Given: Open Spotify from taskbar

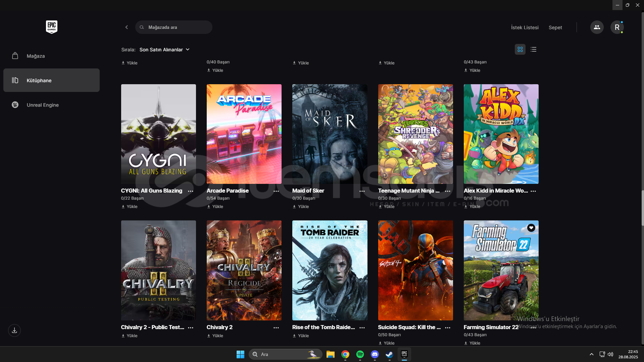Looking at the screenshot, I should (360, 354).
